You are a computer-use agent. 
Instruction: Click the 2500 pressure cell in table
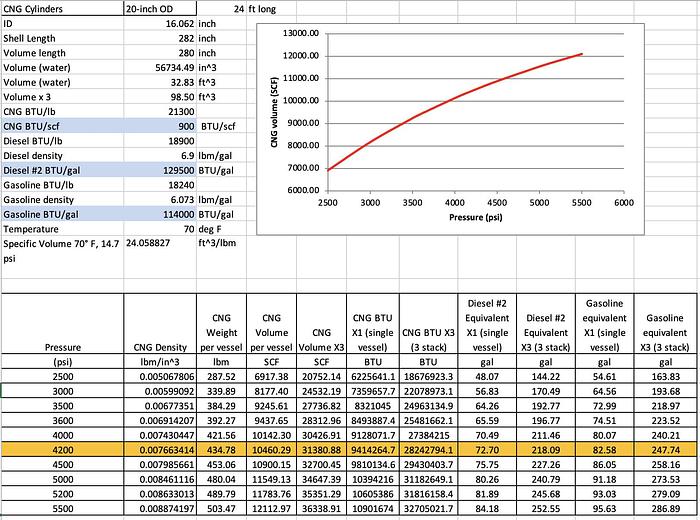(x=61, y=377)
